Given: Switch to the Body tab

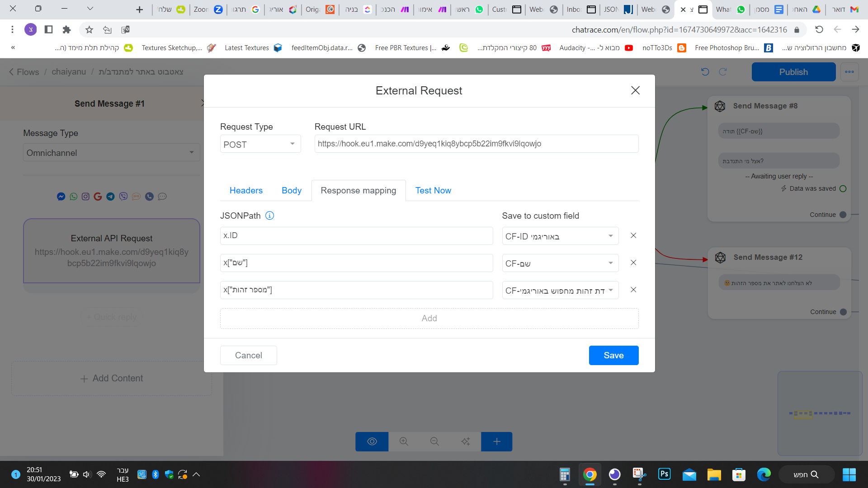Looking at the screenshot, I should [292, 190].
